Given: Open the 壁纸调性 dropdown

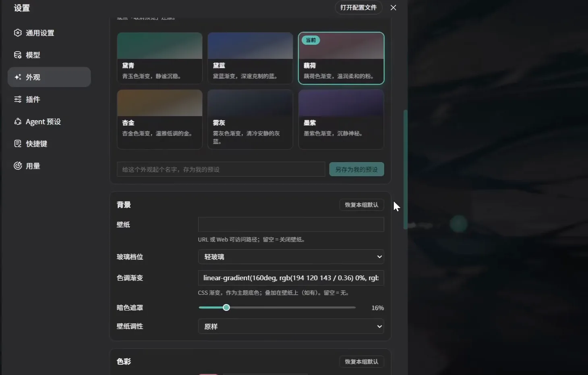Looking at the screenshot, I should pyautogui.click(x=291, y=327).
